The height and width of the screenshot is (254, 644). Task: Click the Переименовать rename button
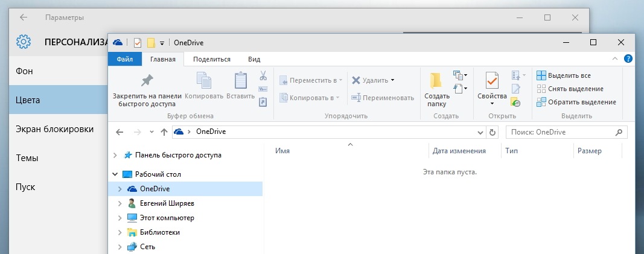tap(383, 98)
